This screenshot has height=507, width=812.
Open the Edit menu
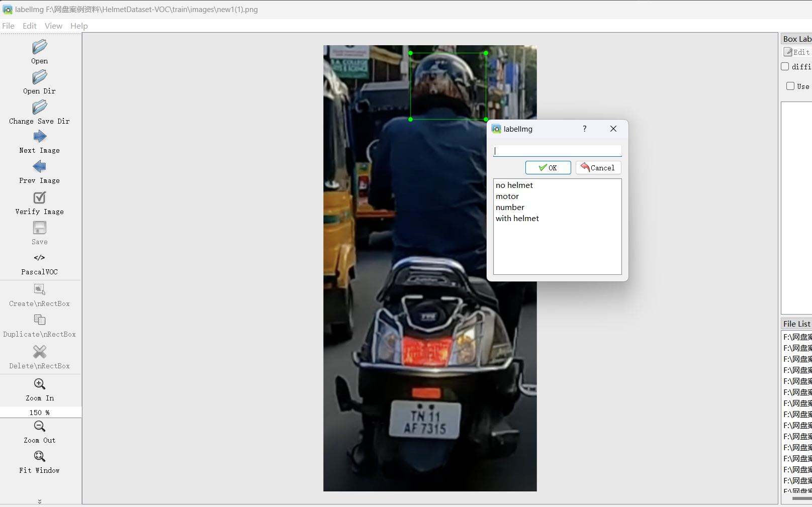click(x=30, y=26)
